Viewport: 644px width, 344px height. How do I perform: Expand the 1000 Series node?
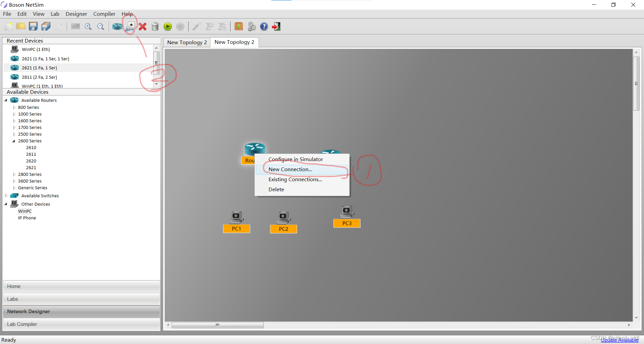14,114
